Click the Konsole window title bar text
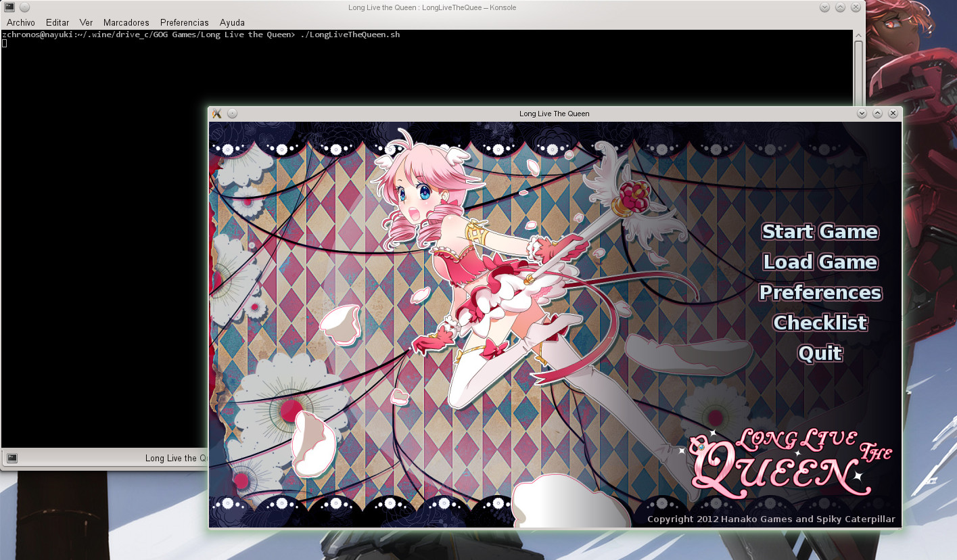Image resolution: width=957 pixels, height=560 pixels. tap(432, 7)
